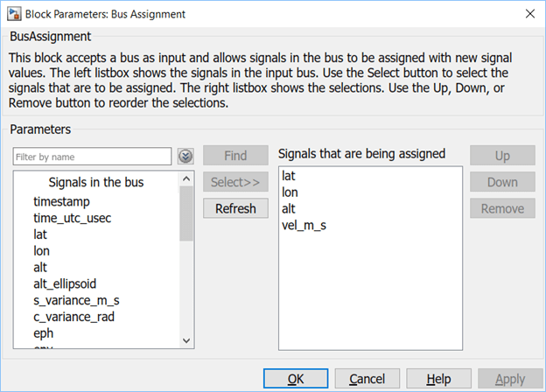Screen dimensions: 546x392
Task: Cancel the Bus Assignment dialog
Action: coord(367,379)
